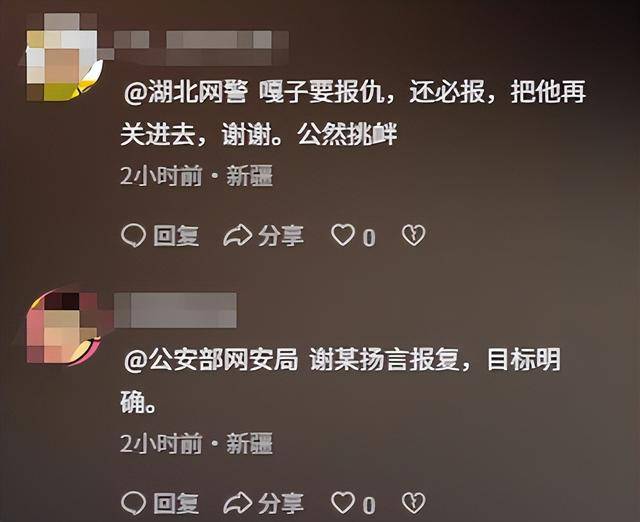
Task: Dislike first comment with broken-heart icon
Action: [x=413, y=235]
